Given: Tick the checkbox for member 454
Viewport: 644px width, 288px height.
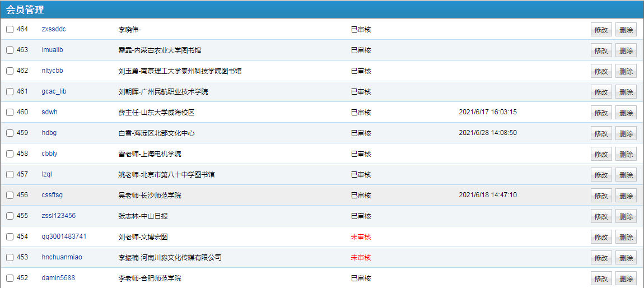Looking at the screenshot, I should tap(10, 237).
